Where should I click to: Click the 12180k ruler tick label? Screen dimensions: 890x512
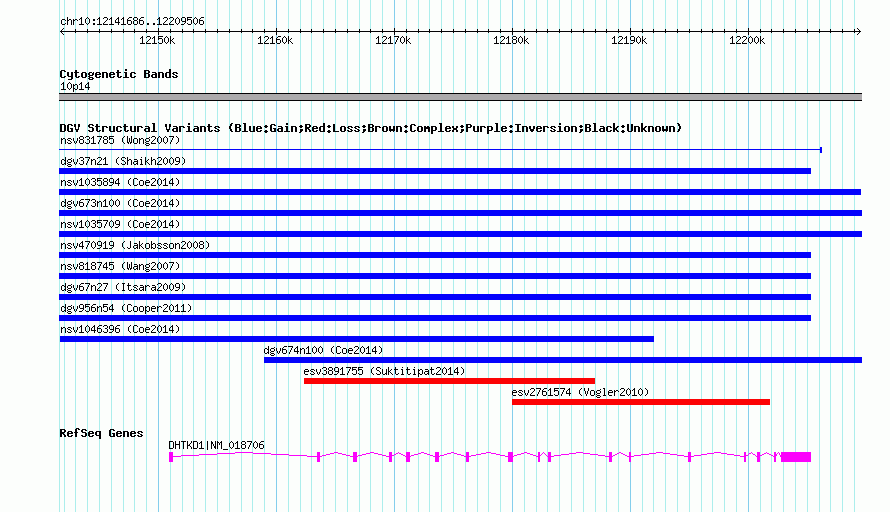point(511,40)
